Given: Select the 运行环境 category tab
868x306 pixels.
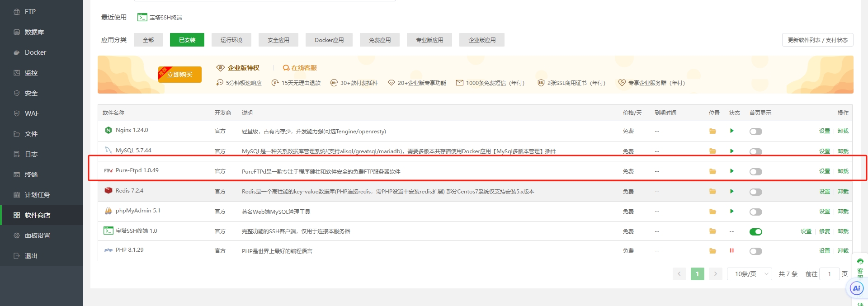Looking at the screenshot, I should (x=231, y=40).
